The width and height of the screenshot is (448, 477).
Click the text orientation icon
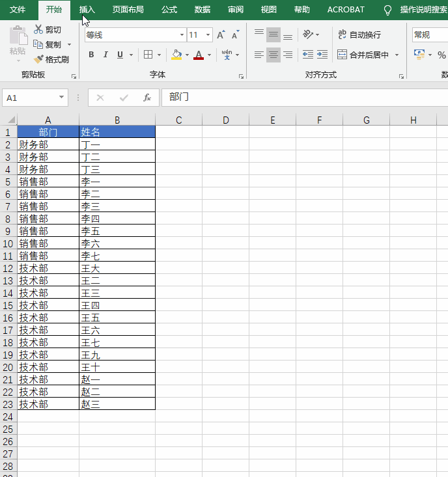[x=308, y=34]
